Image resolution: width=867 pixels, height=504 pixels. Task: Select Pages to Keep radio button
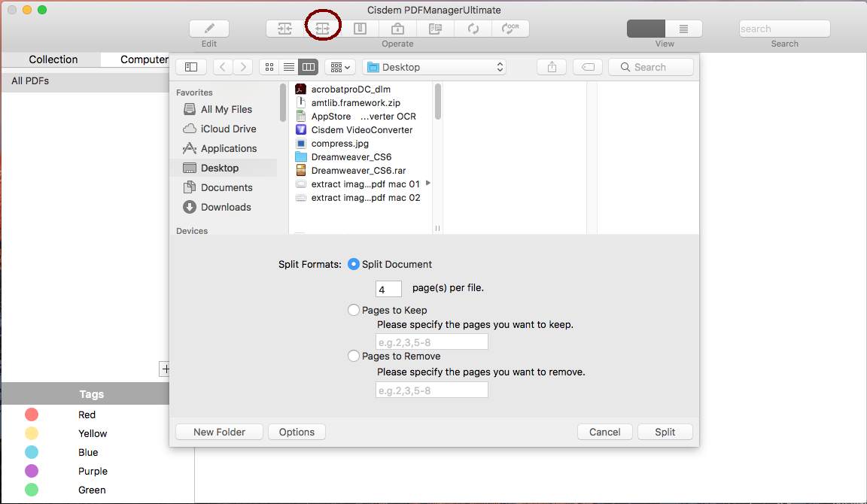pyautogui.click(x=353, y=310)
